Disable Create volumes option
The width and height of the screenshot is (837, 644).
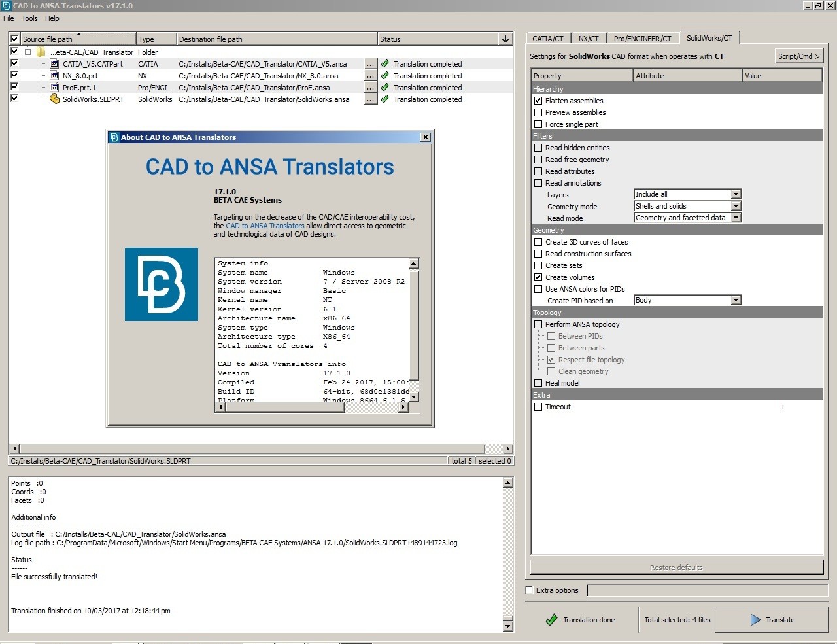pyautogui.click(x=538, y=277)
